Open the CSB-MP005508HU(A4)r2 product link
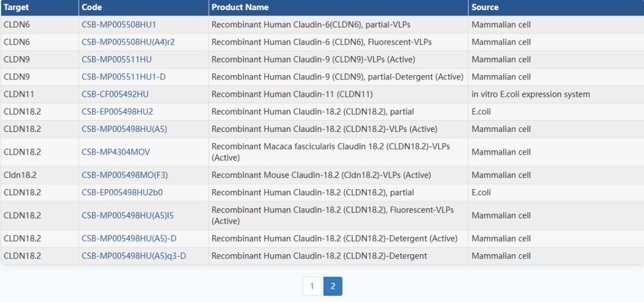Image resolution: width=644 pixels, height=302 pixels. pos(128,42)
